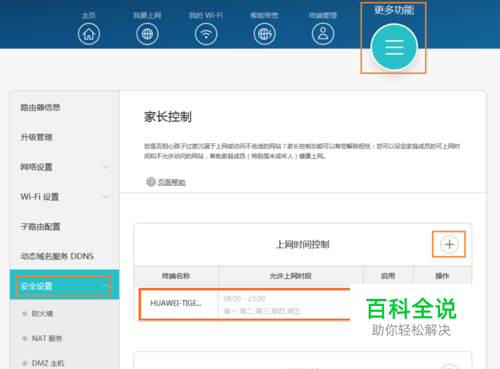Select 路由器信息 in the sidebar
Screen dimensions: 500x369
(40, 107)
